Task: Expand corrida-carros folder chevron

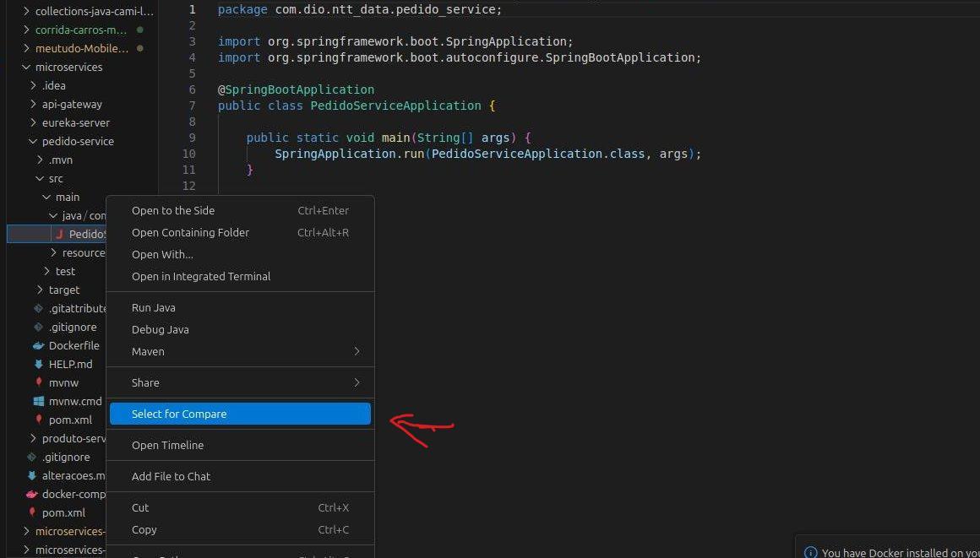Action: (26, 30)
